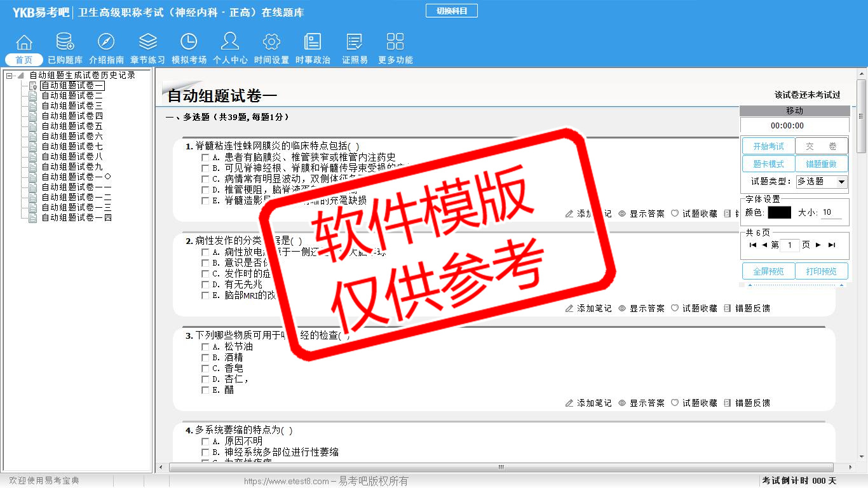868x488 pixels.
Task: Jump to the first page with the pager icon
Action: [x=753, y=245]
